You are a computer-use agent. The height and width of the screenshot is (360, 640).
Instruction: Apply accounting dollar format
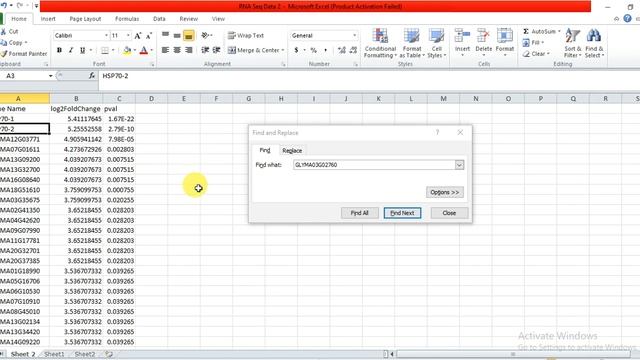coord(296,50)
